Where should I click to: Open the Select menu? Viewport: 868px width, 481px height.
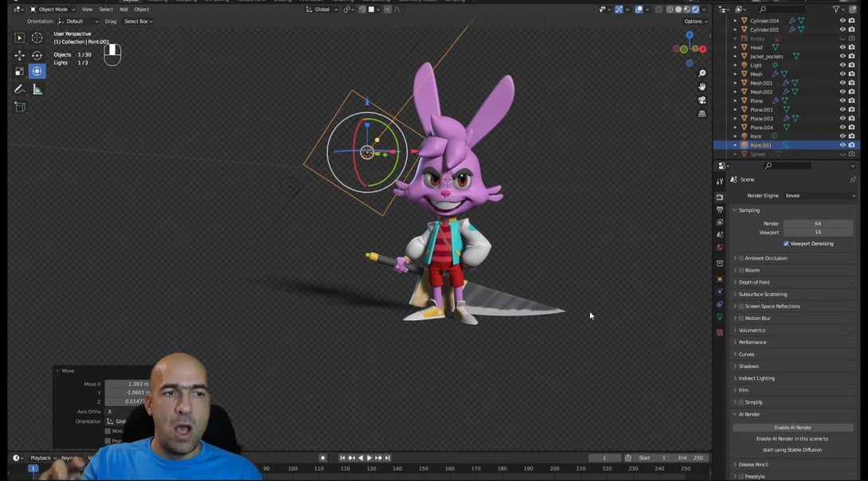(x=106, y=10)
